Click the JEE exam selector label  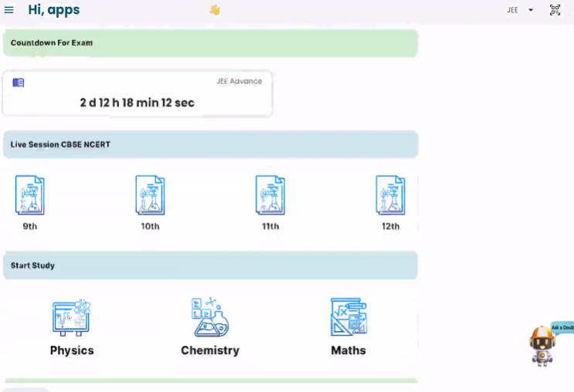point(512,10)
